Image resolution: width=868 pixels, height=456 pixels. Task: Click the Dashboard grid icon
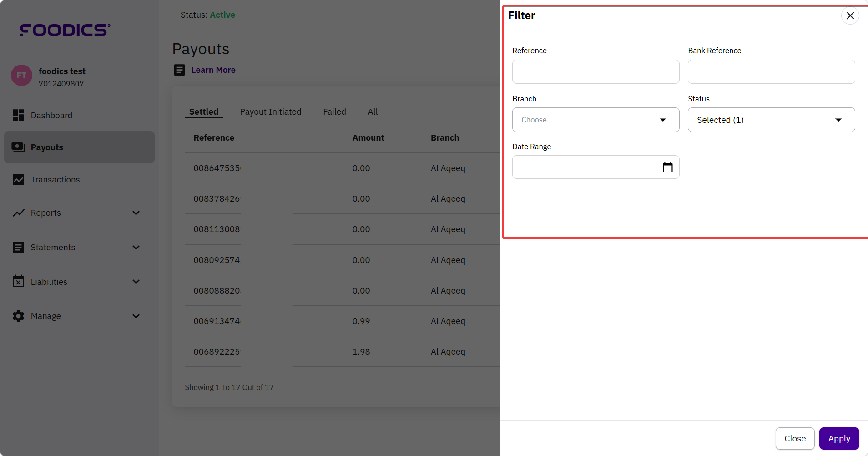(18, 115)
